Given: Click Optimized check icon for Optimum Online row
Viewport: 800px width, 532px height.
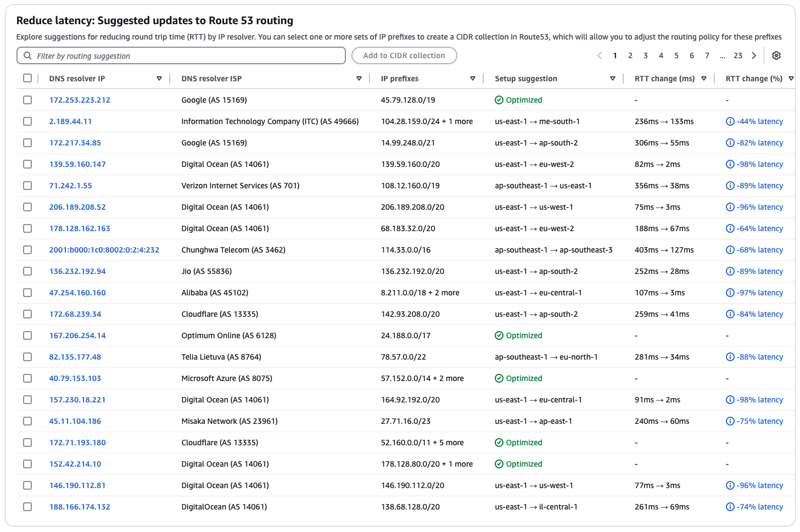Looking at the screenshot, I should 499,335.
